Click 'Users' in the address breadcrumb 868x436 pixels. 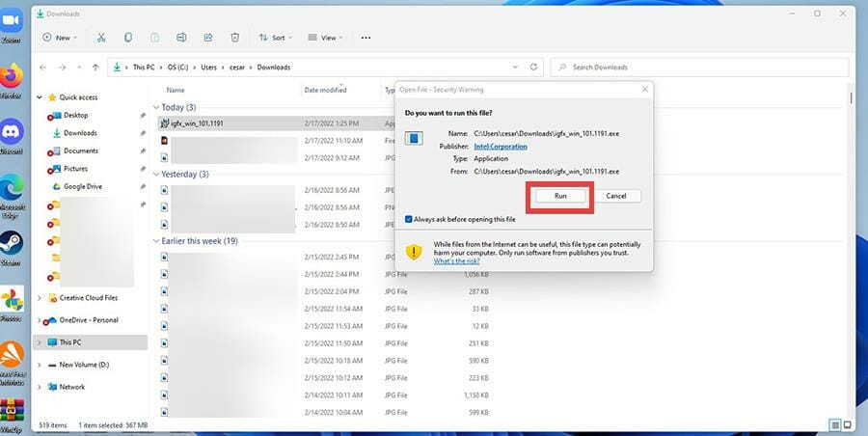(208, 67)
